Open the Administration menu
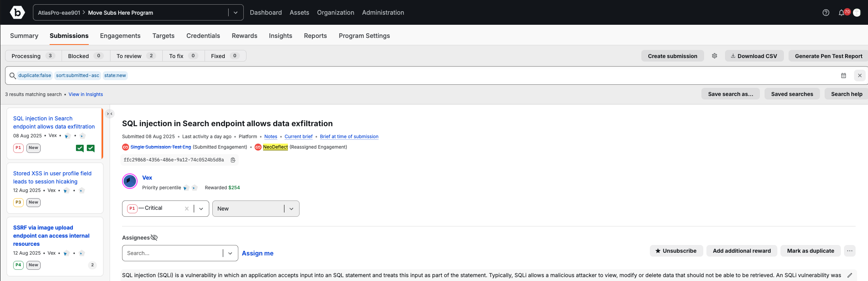Image resolution: width=868 pixels, height=281 pixels. [383, 12]
